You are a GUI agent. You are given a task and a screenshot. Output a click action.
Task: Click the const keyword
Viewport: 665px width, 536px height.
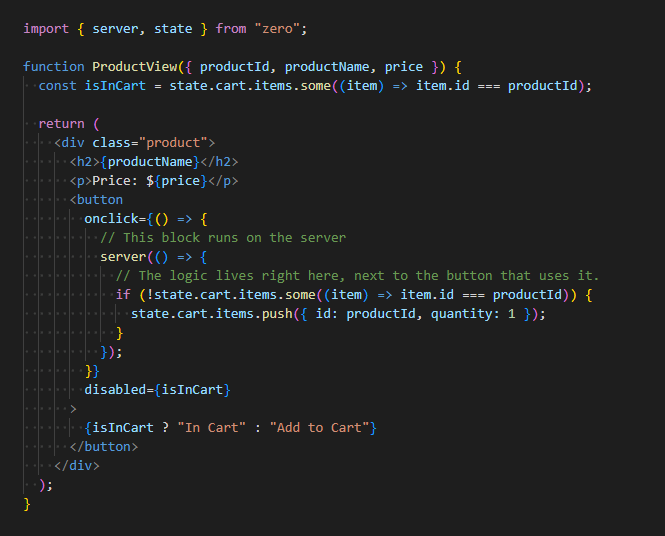pos(57,85)
